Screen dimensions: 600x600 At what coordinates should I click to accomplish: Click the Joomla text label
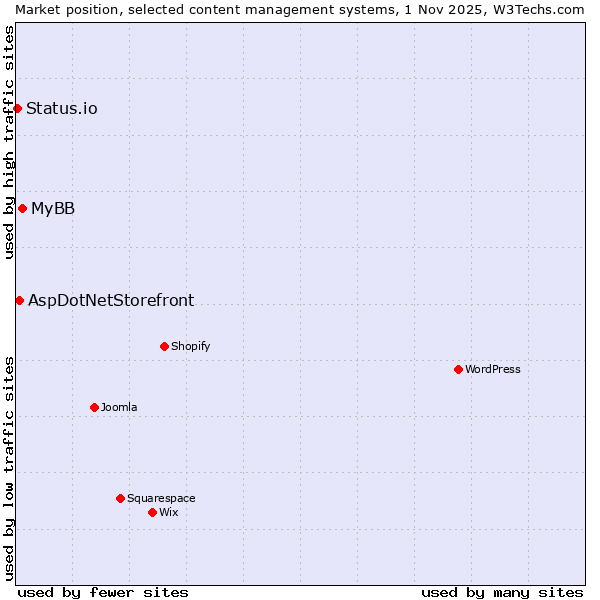coord(119,407)
